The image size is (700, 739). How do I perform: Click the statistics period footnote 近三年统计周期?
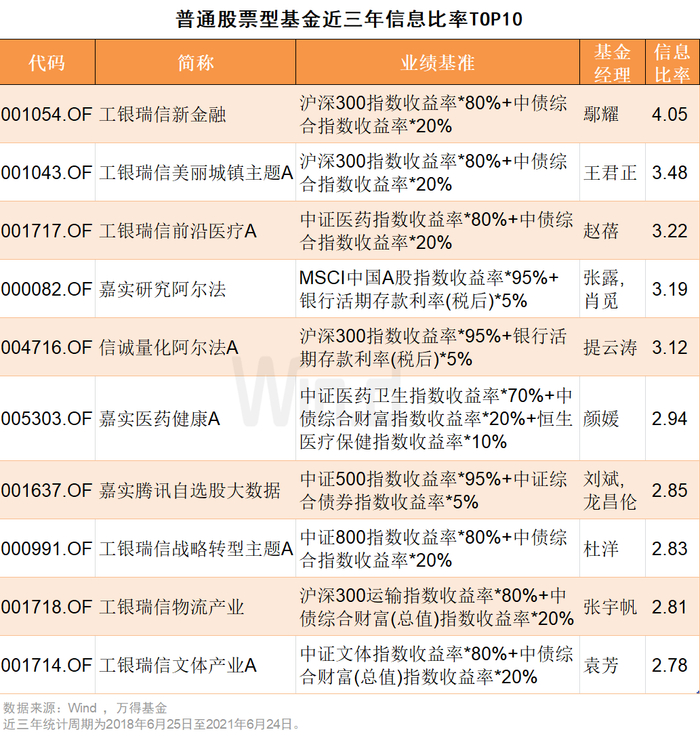coord(151,724)
